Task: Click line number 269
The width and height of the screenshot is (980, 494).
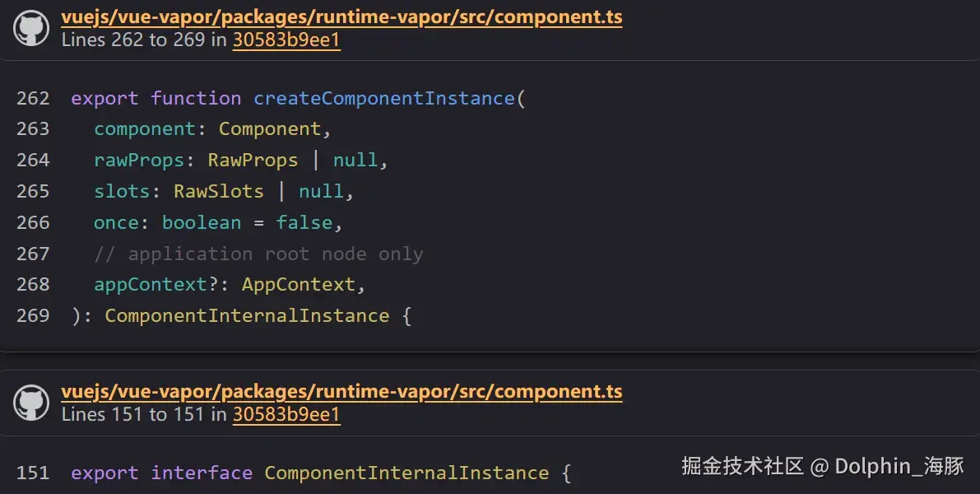Action: 33,316
